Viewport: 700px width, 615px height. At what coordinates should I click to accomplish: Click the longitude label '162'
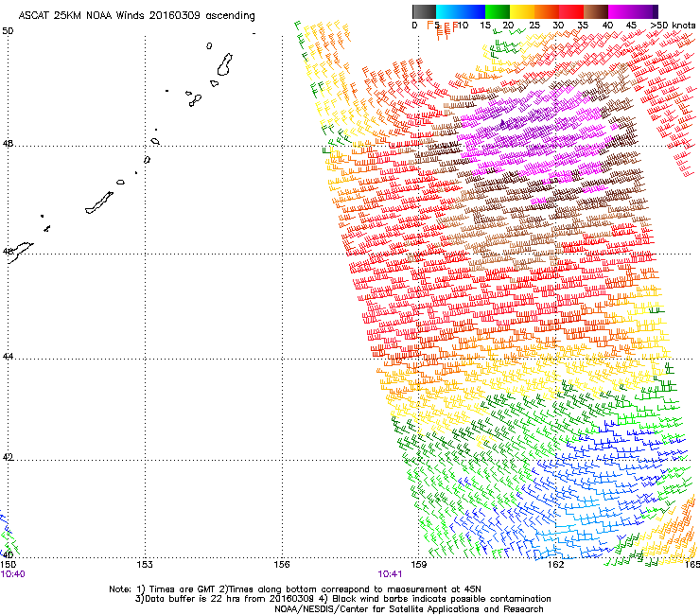click(x=556, y=565)
